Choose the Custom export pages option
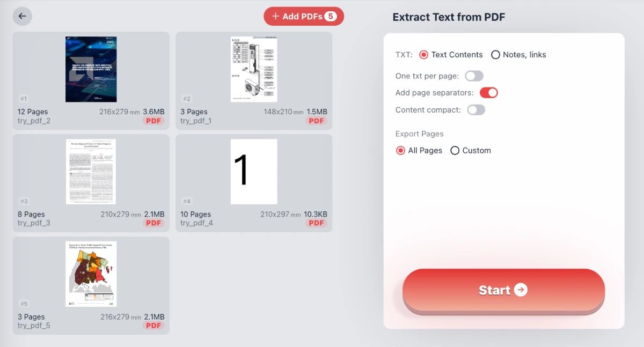 point(455,150)
